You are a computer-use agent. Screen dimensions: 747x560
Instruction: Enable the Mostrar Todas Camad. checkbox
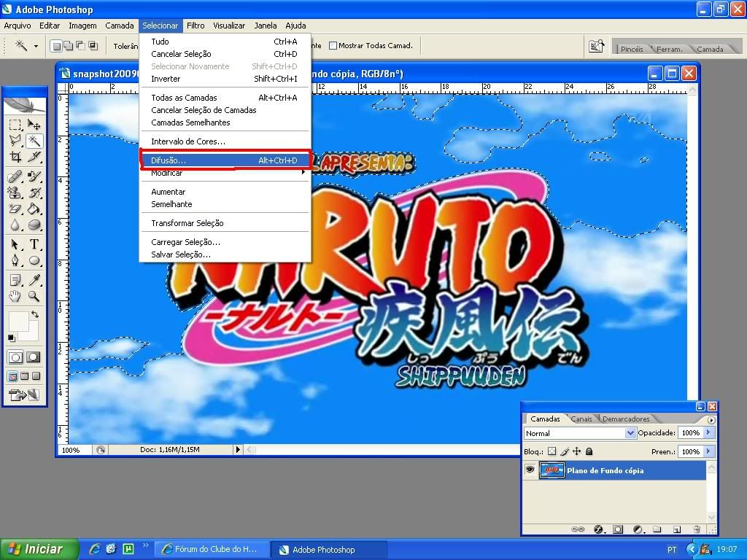(333, 46)
